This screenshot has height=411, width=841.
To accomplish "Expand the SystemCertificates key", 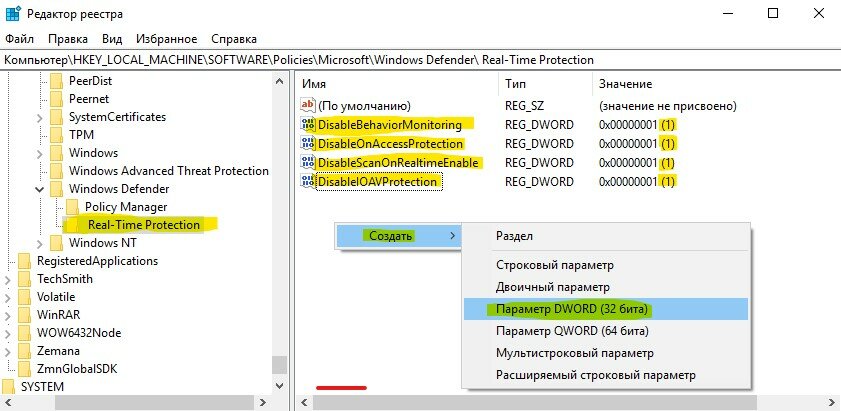I will (x=40, y=118).
